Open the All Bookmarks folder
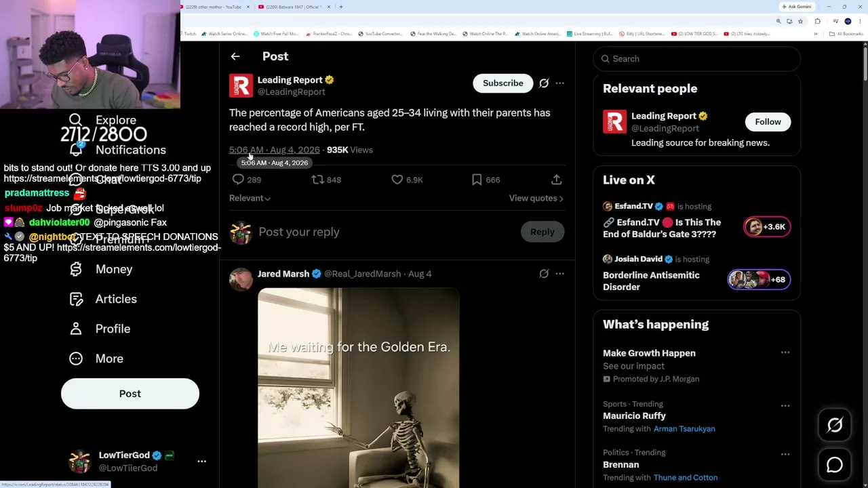 tap(846, 34)
